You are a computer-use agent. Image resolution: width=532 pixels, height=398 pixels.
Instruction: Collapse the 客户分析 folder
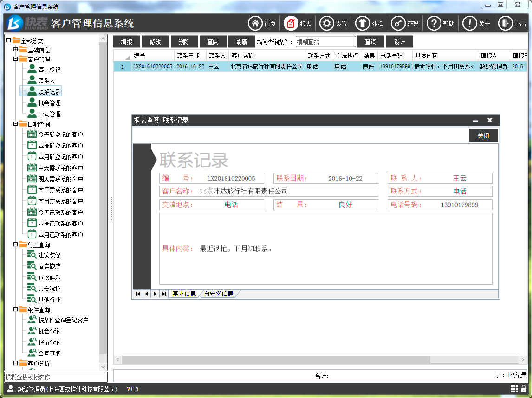16,363
